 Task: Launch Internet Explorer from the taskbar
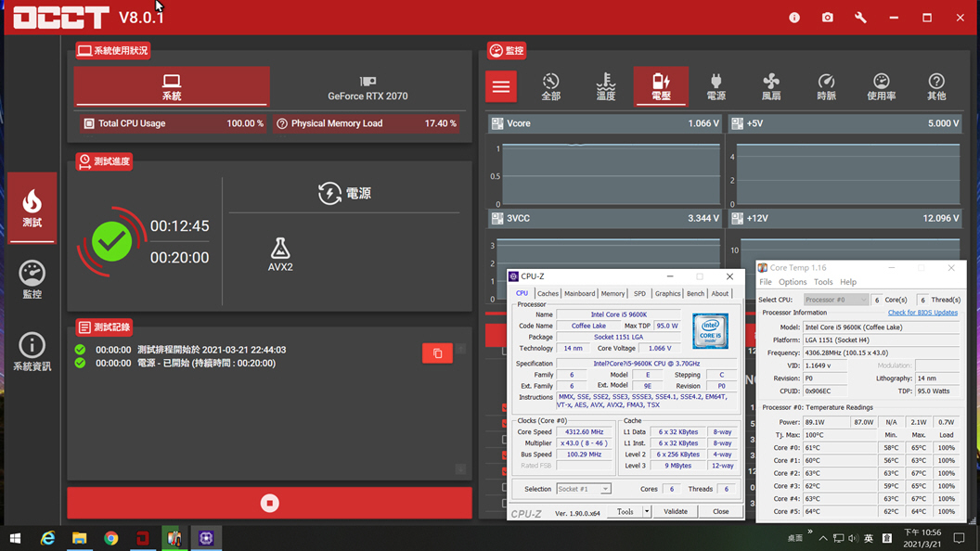click(47, 538)
